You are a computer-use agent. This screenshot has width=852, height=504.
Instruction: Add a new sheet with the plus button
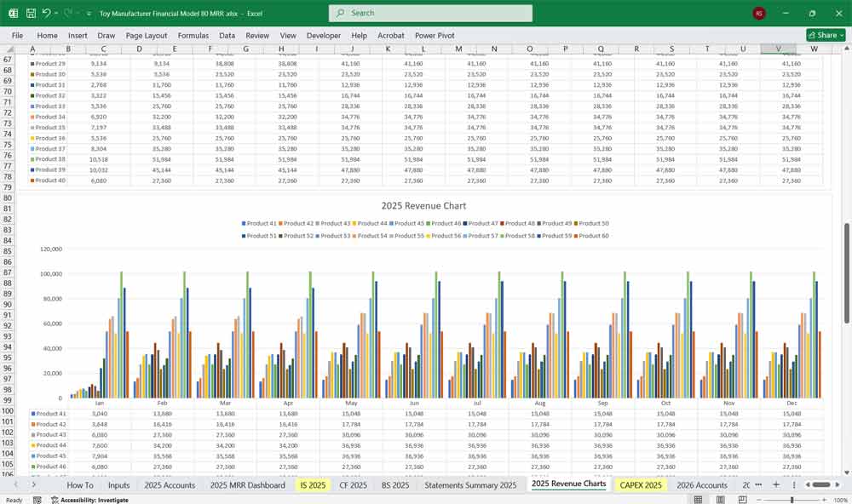click(x=776, y=484)
